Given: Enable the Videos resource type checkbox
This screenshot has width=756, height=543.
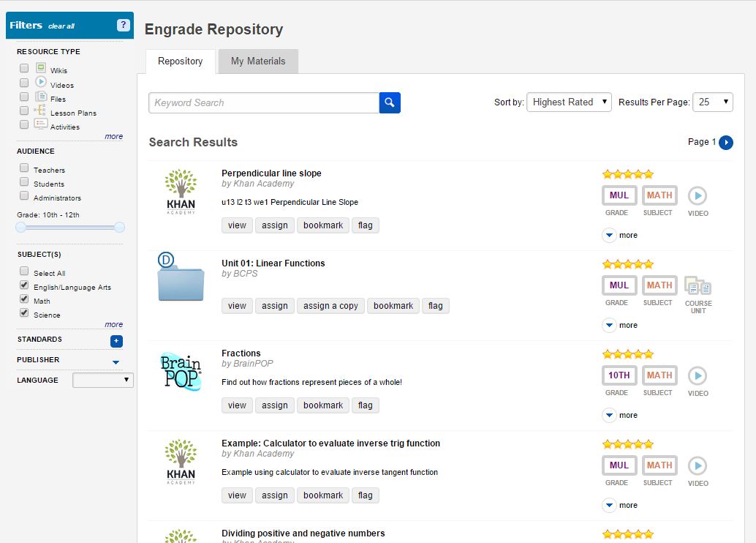Looking at the screenshot, I should [24, 83].
